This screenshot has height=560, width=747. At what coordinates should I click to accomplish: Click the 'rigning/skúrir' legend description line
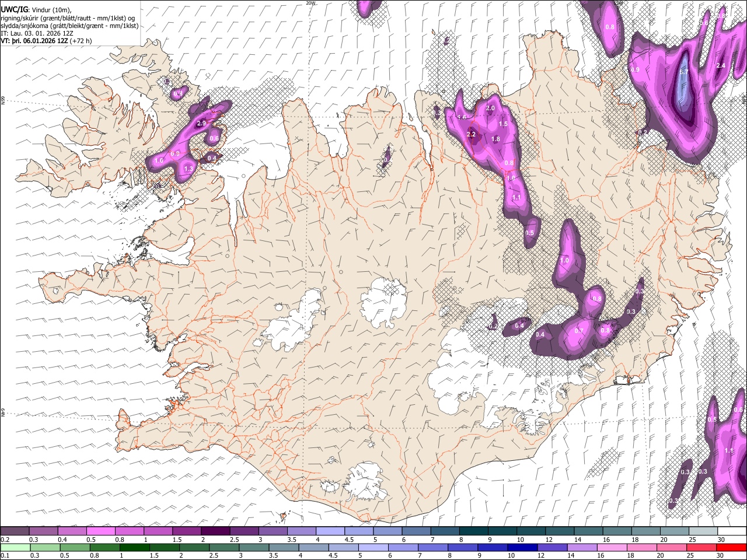point(68,17)
